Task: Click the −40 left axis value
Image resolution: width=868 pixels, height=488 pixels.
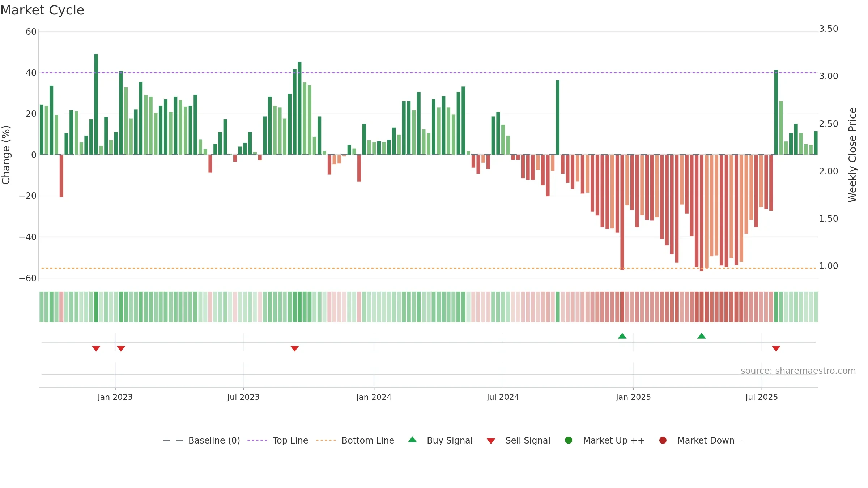Action: tap(28, 237)
